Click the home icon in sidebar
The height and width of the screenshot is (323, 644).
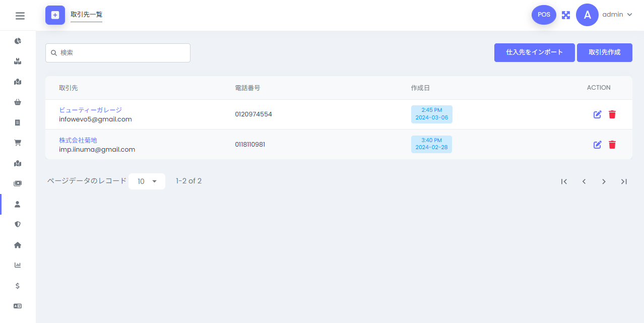(x=18, y=245)
